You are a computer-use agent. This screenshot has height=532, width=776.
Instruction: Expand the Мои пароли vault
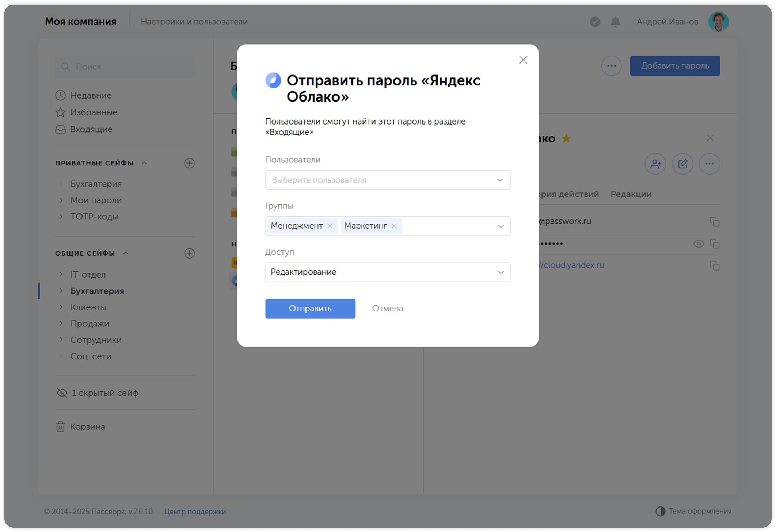tap(61, 200)
